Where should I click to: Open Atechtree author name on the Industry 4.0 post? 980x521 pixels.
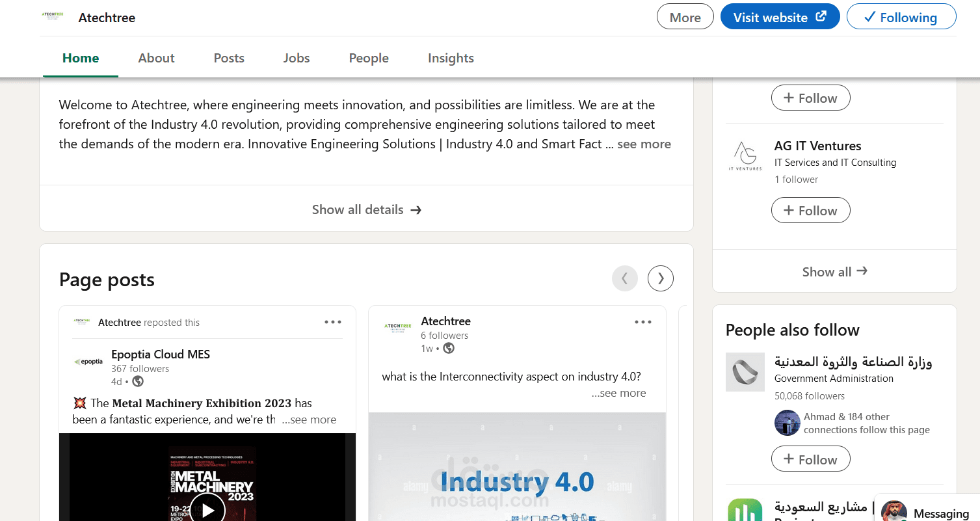point(445,321)
